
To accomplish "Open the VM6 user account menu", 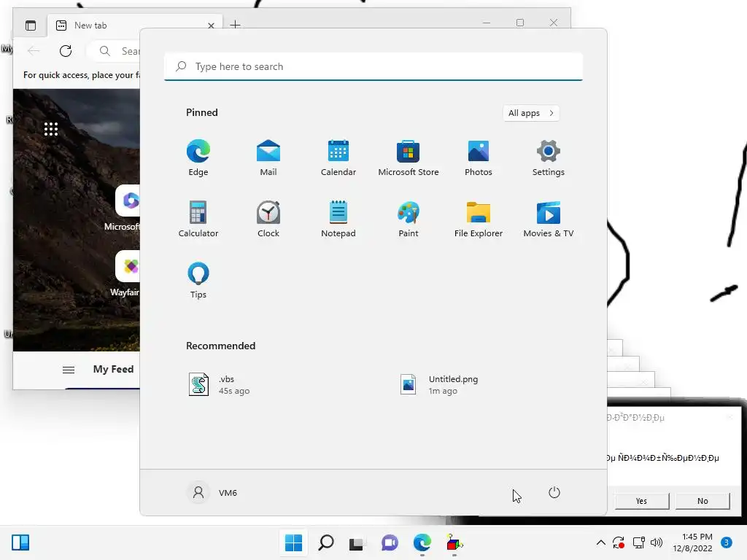I will pos(212,492).
